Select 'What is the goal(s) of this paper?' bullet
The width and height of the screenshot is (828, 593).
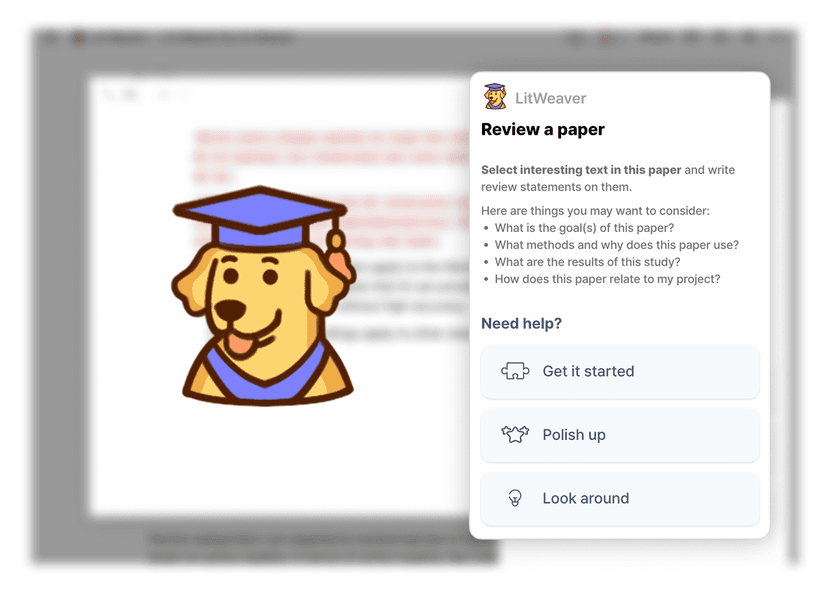click(x=584, y=228)
